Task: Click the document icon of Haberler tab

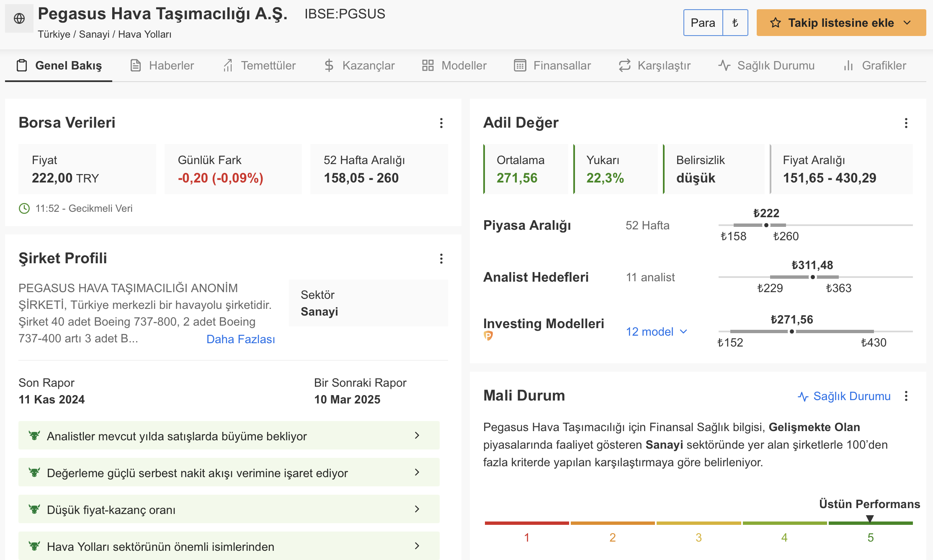Action: (x=136, y=65)
